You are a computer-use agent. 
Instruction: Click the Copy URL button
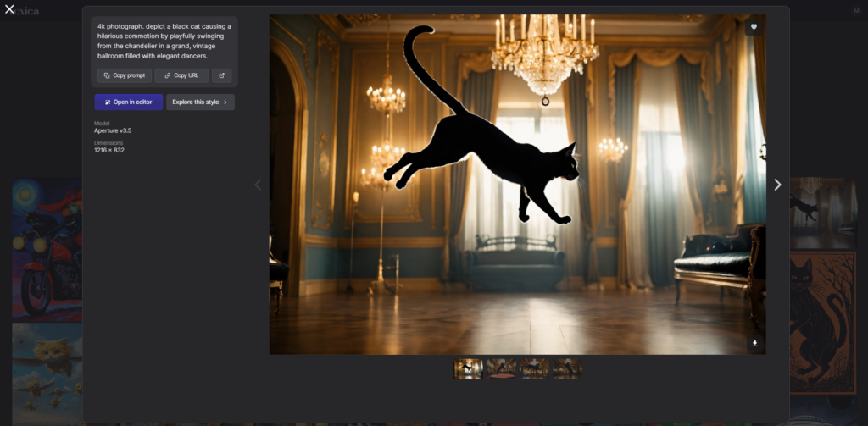181,75
